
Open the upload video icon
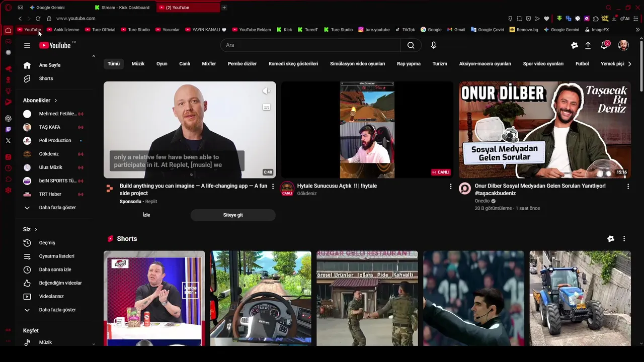coord(588,45)
